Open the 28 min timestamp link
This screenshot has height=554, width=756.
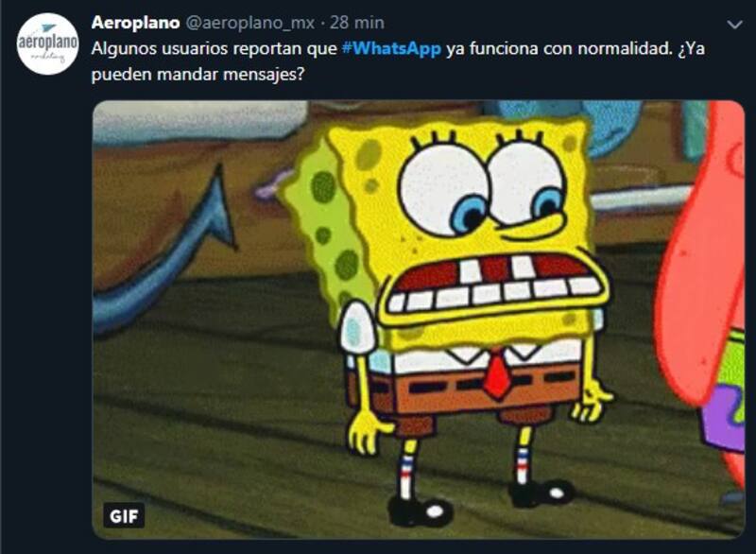357,23
